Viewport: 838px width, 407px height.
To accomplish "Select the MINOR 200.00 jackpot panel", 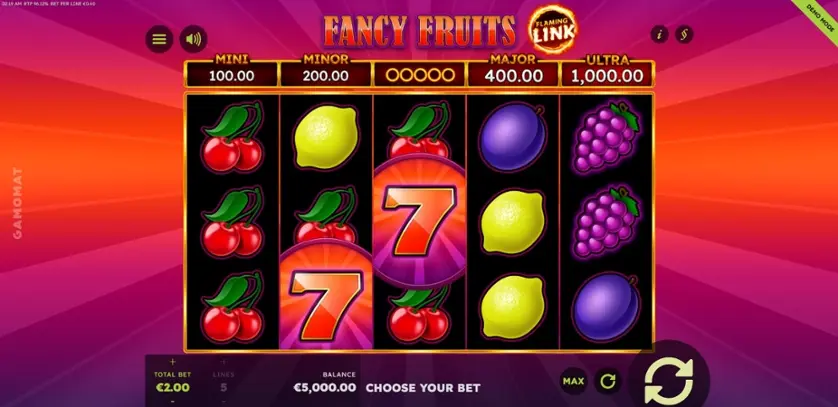I will (x=325, y=71).
